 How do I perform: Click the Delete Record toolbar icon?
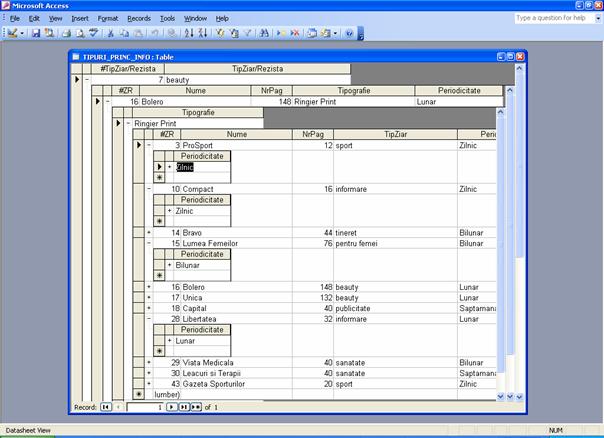pos(295,33)
